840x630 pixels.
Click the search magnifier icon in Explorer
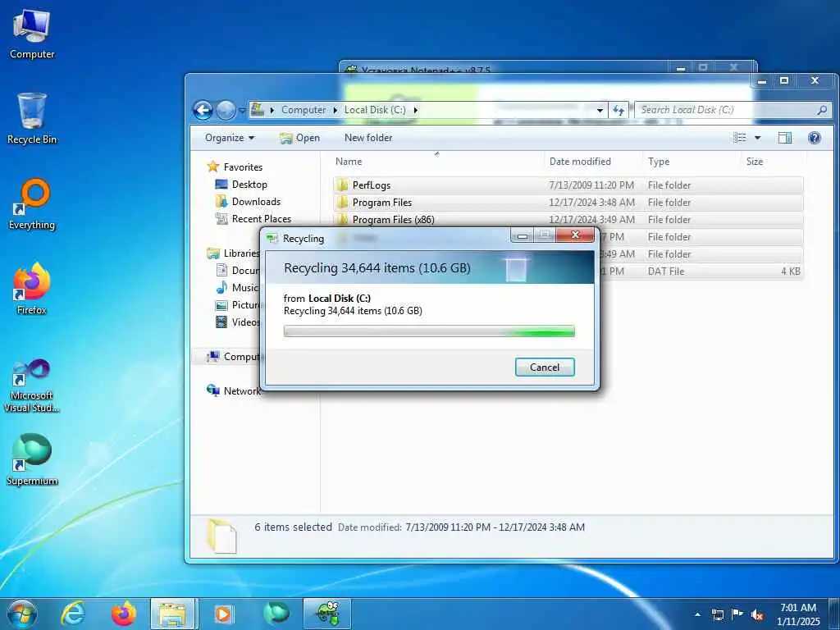822,110
